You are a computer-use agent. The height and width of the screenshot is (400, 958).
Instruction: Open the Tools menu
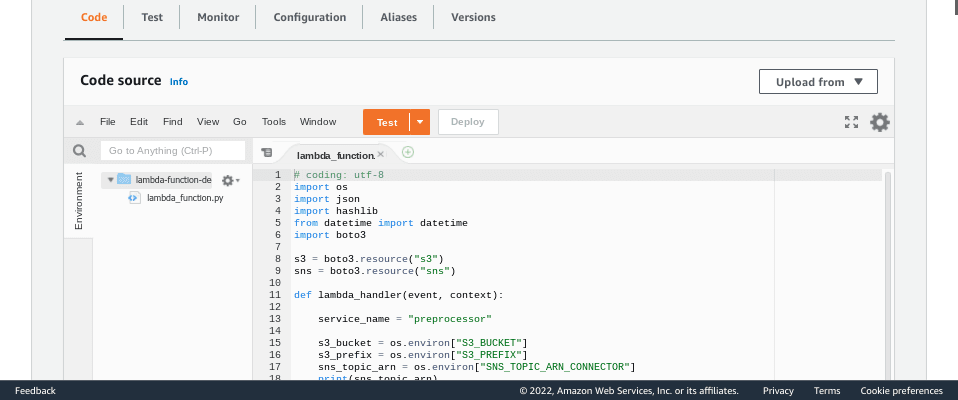pos(274,122)
